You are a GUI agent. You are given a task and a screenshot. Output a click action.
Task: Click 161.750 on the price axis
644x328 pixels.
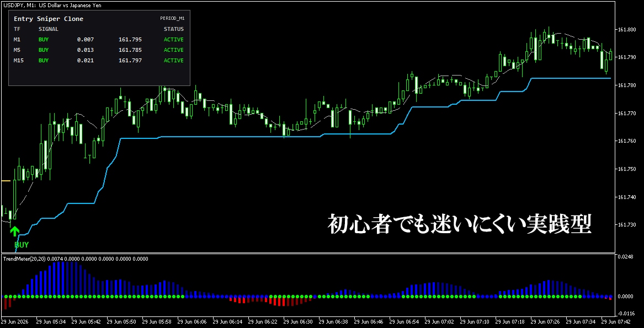pyautogui.click(x=627, y=169)
